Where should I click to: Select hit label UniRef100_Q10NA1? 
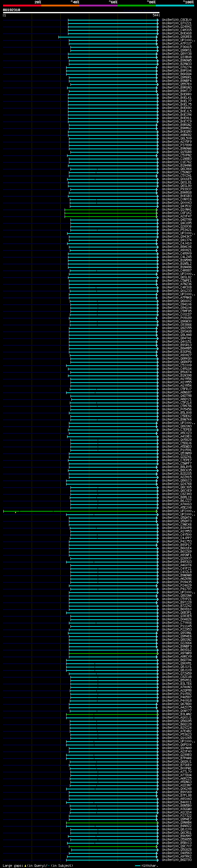(177, 209)
